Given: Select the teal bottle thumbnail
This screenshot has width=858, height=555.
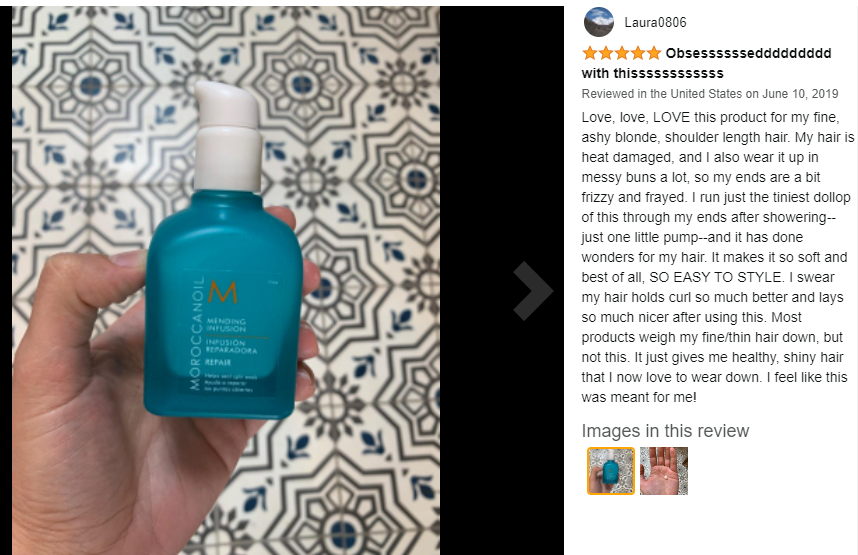Looking at the screenshot, I should (x=611, y=471).
